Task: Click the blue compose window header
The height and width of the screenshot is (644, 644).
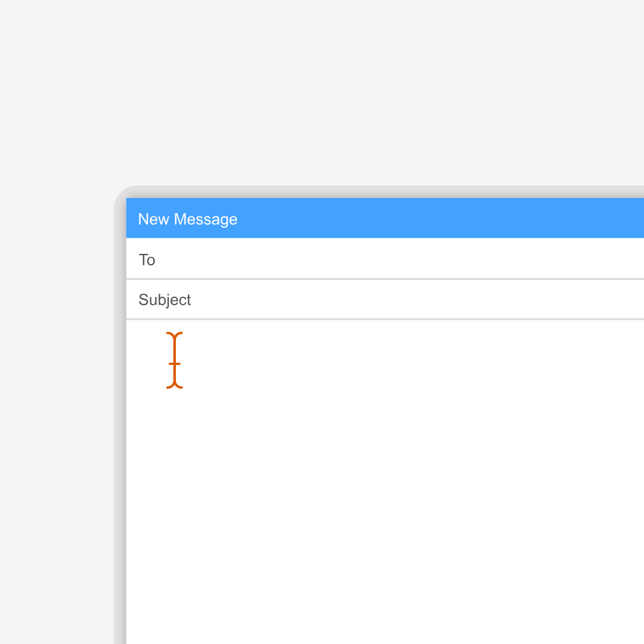Action: click(417, 218)
